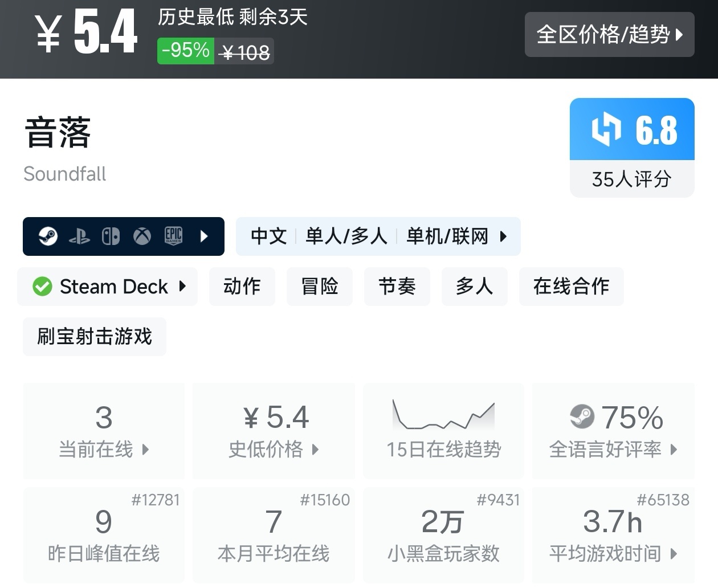The width and height of the screenshot is (718, 588).
Task: Open 全区价格/趋势 button
Action: (609, 34)
